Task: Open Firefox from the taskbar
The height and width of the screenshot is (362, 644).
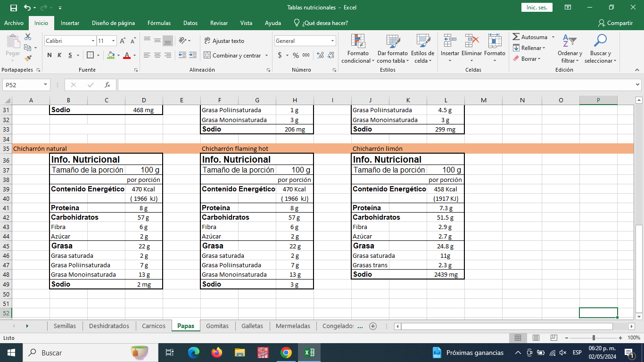Action: click(x=216, y=352)
